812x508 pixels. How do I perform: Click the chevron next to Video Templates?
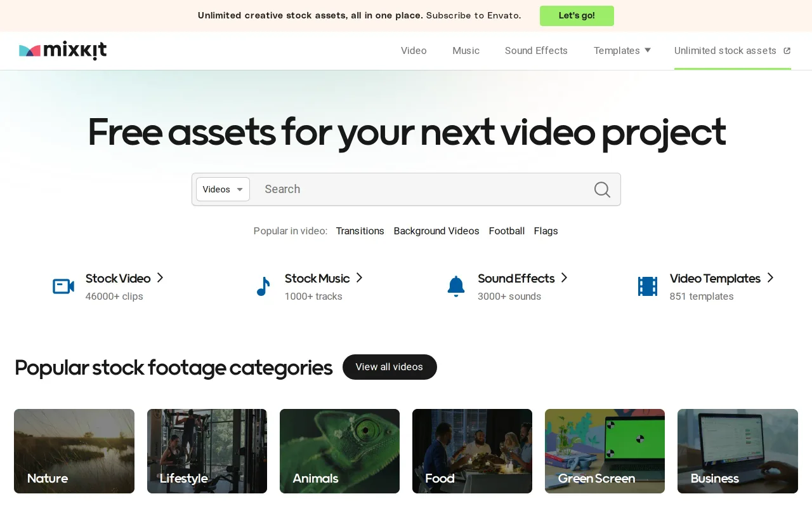770,277
